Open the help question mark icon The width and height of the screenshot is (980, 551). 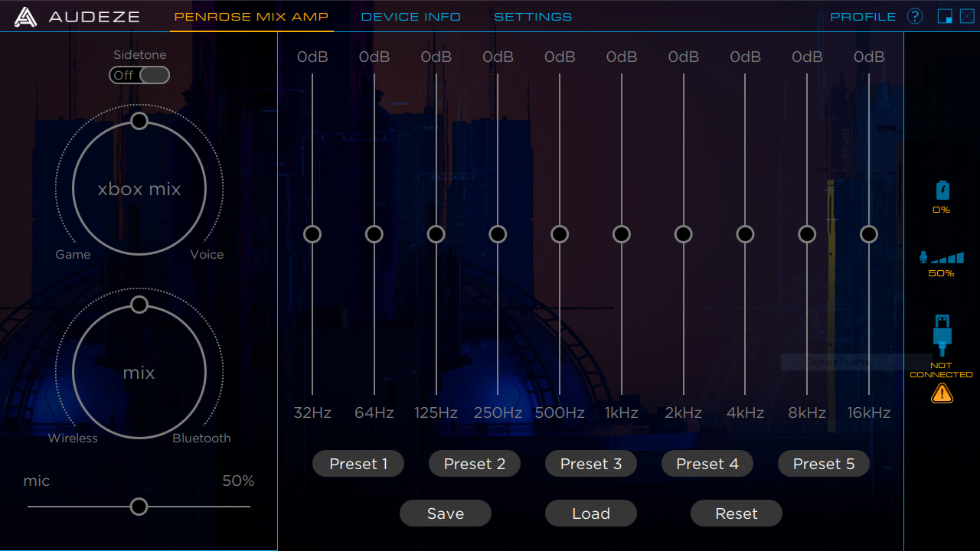tap(915, 16)
